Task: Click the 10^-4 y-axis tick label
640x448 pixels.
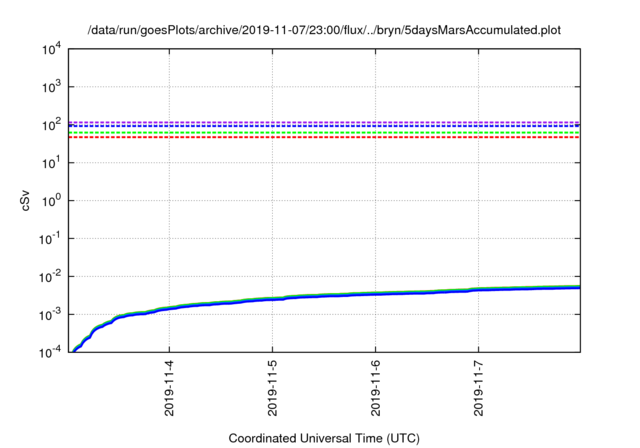Action: [x=51, y=352]
